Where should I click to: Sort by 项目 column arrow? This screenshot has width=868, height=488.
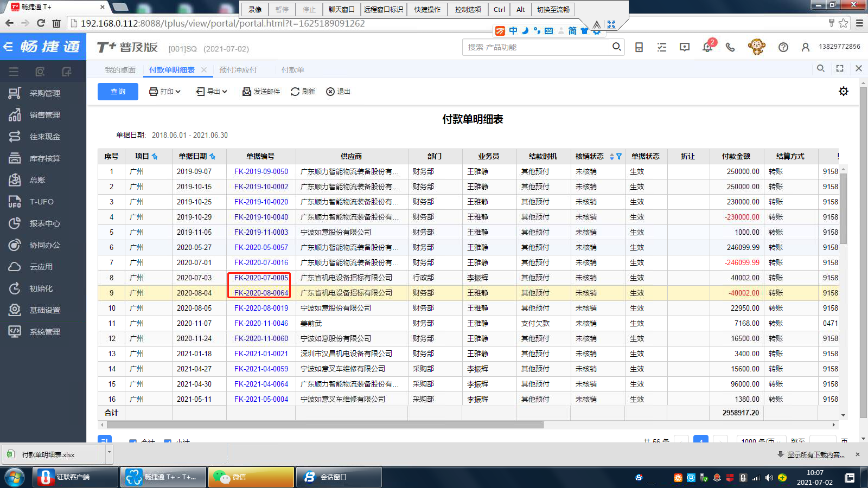pos(155,156)
